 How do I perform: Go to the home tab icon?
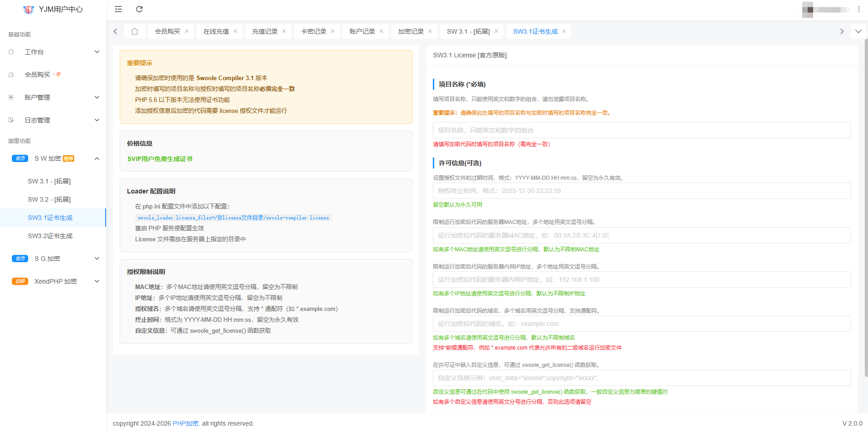135,31
